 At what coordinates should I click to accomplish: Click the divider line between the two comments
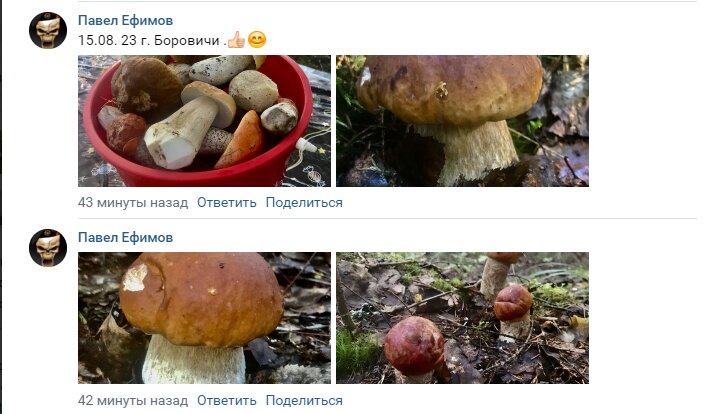click(387, 219)
